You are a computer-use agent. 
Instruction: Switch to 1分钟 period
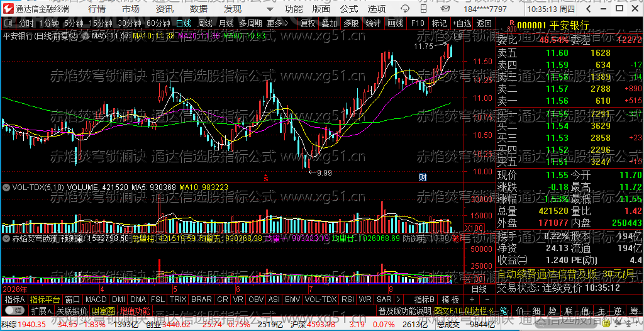coord(49,23)
